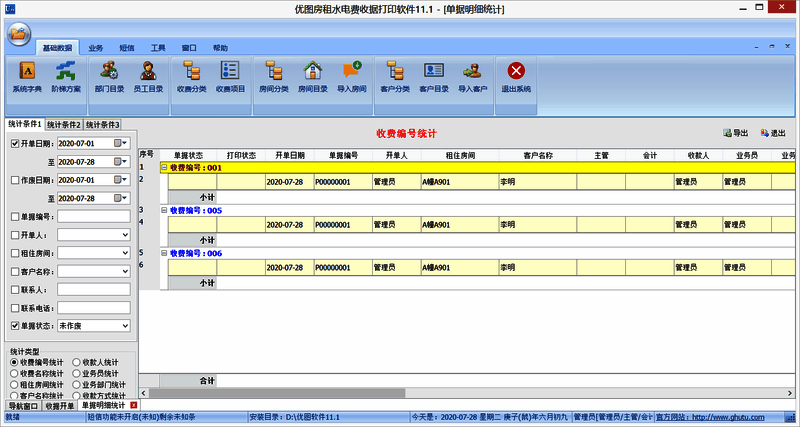
Task: Expand the 开单人 combo box
Action: (125, 235)
